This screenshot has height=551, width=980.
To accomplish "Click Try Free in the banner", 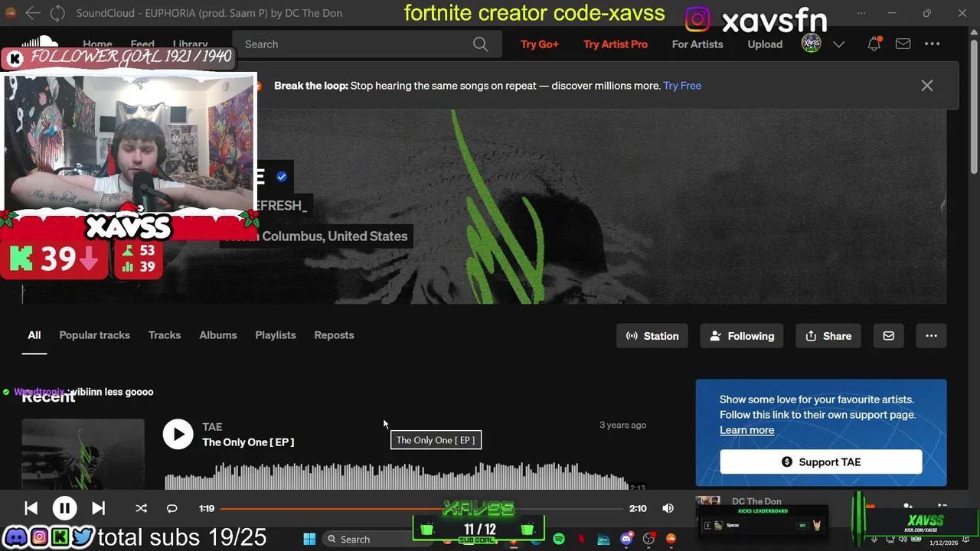I will tap(682, 86).
